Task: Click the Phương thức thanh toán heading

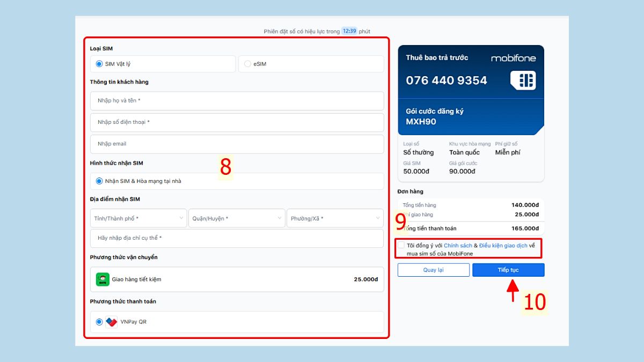Action: click(x=123, y=301)
